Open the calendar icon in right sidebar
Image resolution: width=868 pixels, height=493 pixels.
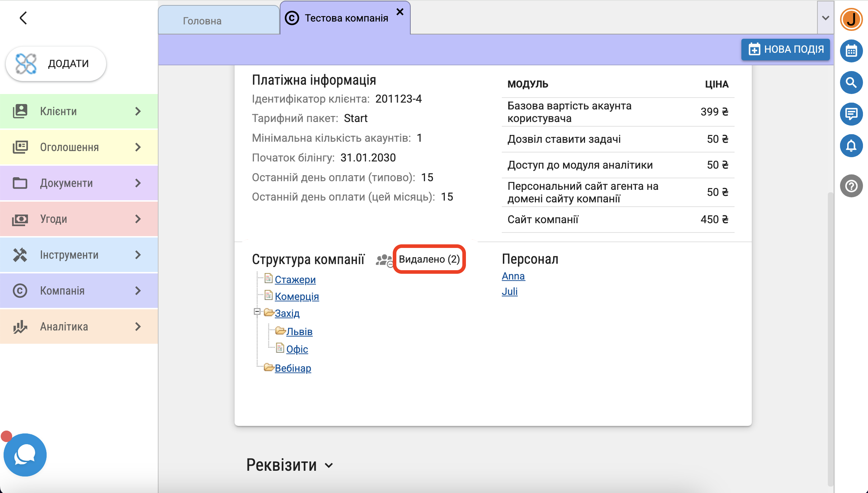tap(851, 51)
